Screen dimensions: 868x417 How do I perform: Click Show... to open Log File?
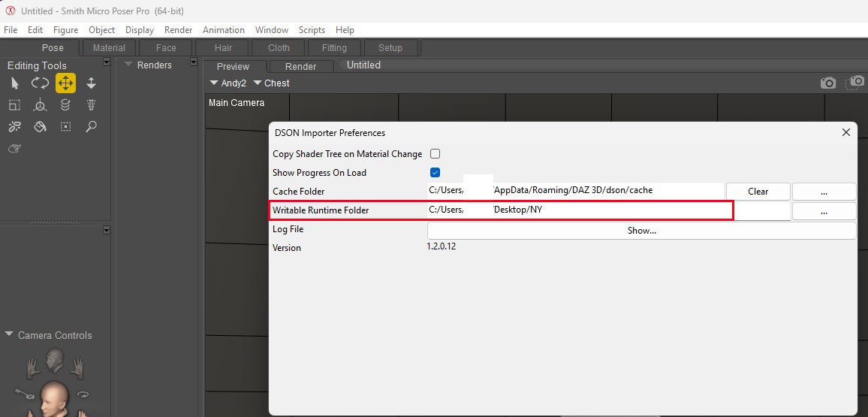click(x=641, y=231)
